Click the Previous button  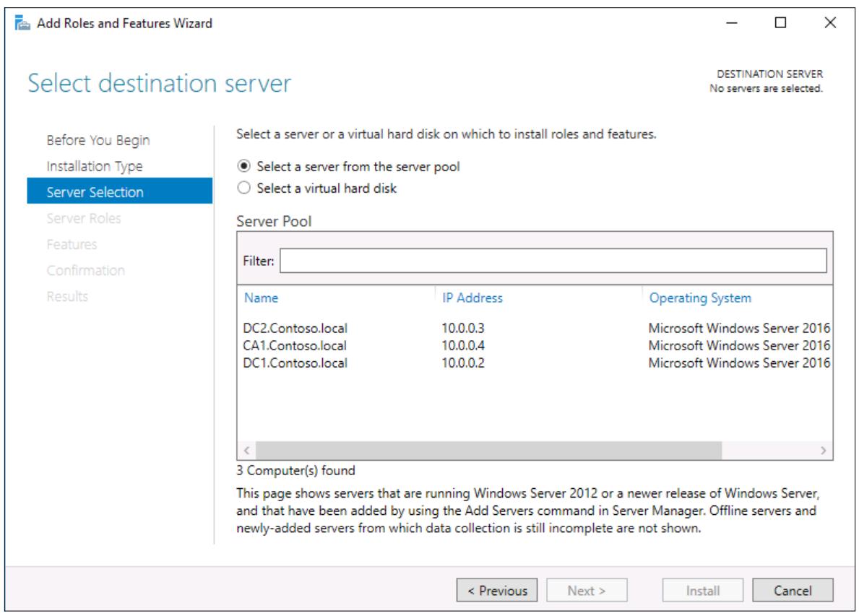point(497,590)
